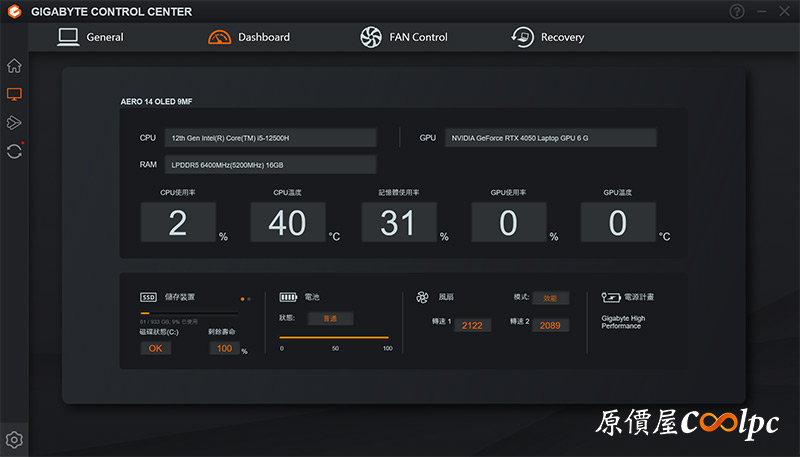Click the memory usage value 31

(399, 222)
